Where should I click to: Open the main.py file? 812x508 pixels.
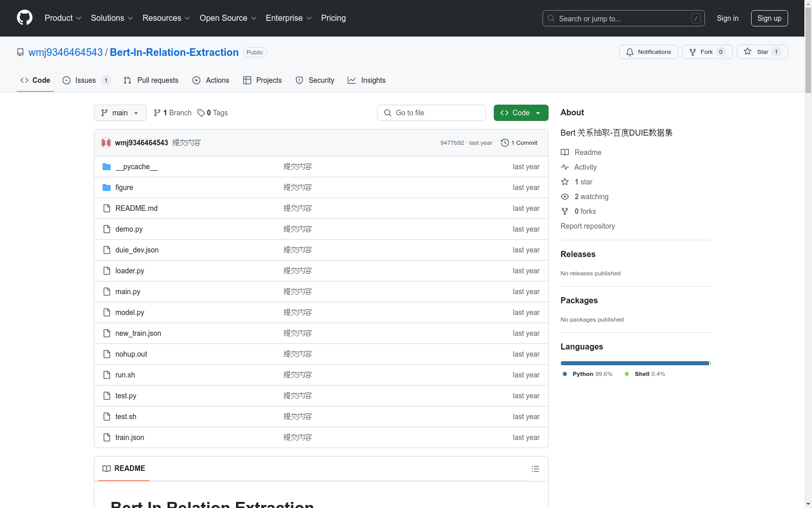coord(128,292)
